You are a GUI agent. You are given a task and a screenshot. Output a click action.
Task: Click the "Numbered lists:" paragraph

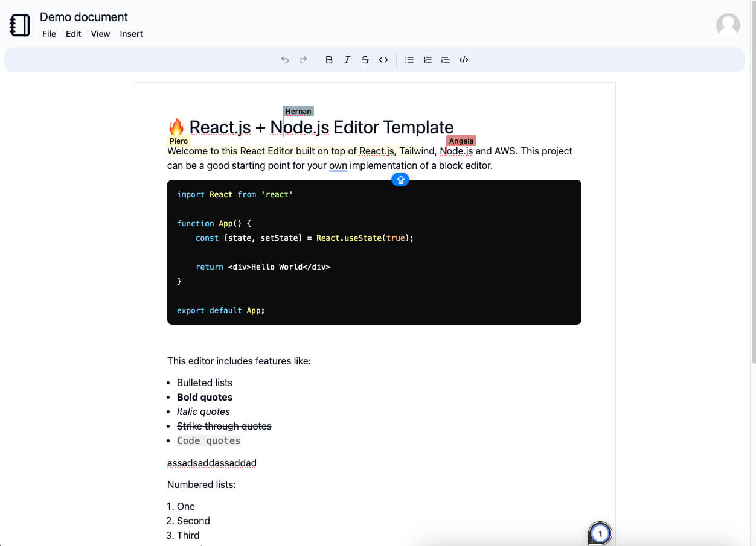pos(202,484)
